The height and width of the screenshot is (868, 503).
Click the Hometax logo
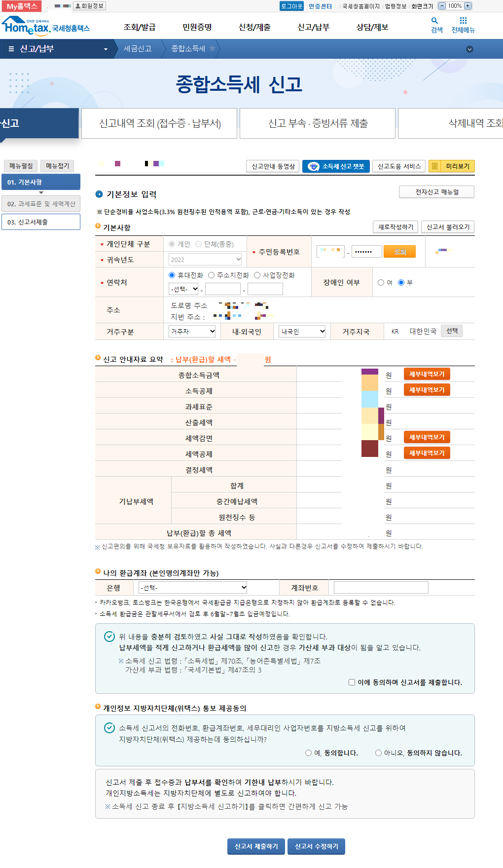(45, 26)
